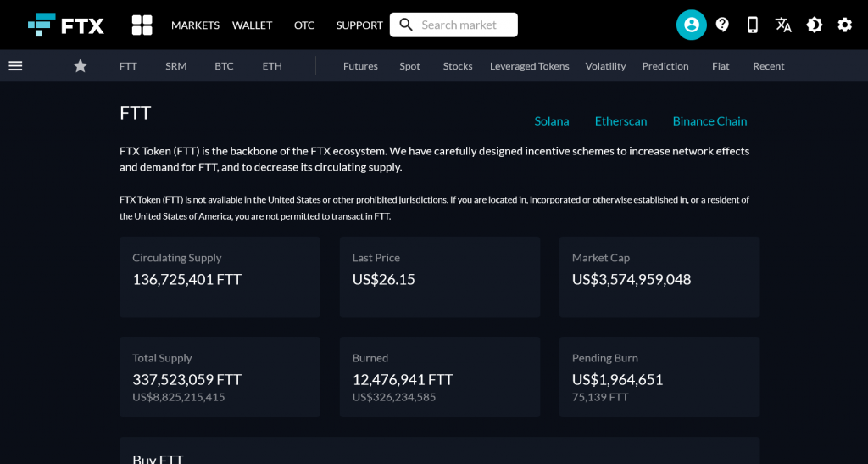Focus the Search market field
The height and width of the screenshot is (464, 868).
click(454, 25)
